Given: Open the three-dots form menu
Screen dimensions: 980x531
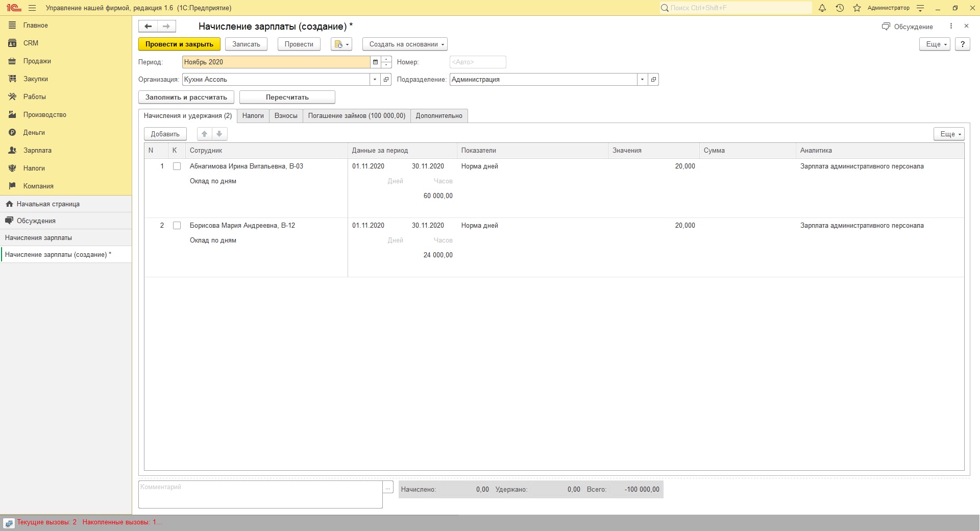Looking at the screenshot, I should 951,26.
